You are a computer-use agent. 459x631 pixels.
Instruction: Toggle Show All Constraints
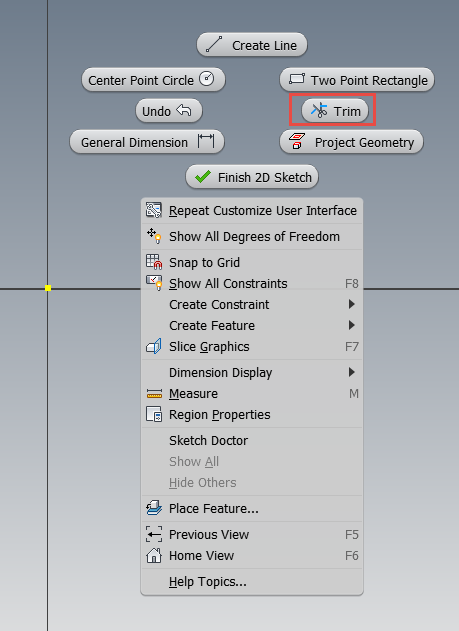[252, 283]
